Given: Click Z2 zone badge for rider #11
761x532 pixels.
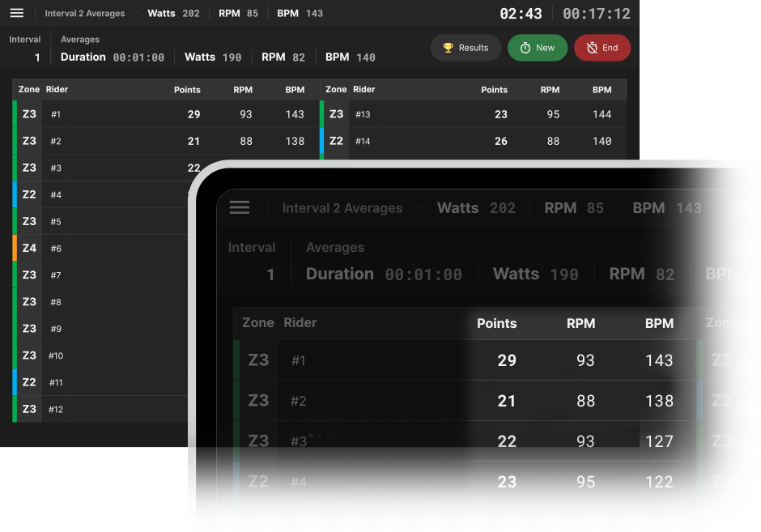Looking at the screenshot, I should coord(29,382).
